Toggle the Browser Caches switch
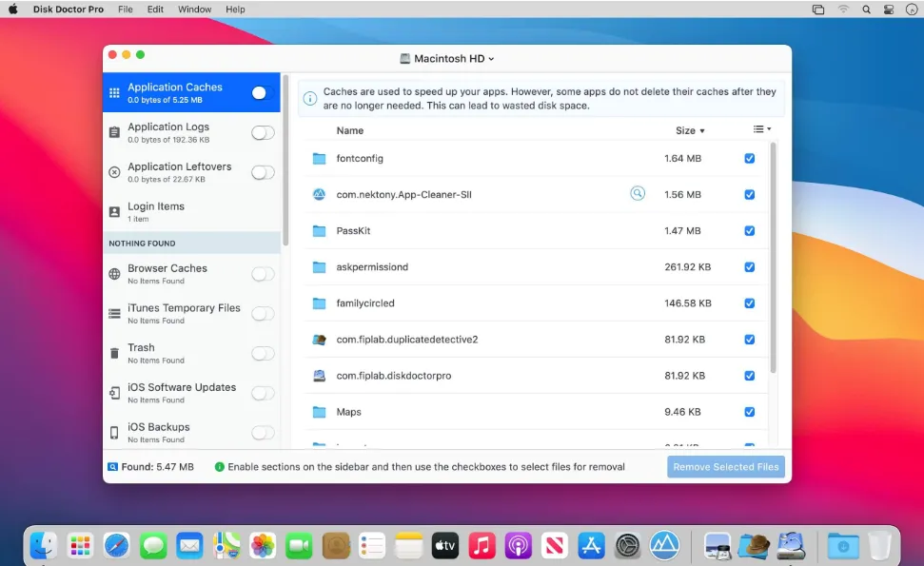Screen dimensions: 924x566 tap(263, 274)
